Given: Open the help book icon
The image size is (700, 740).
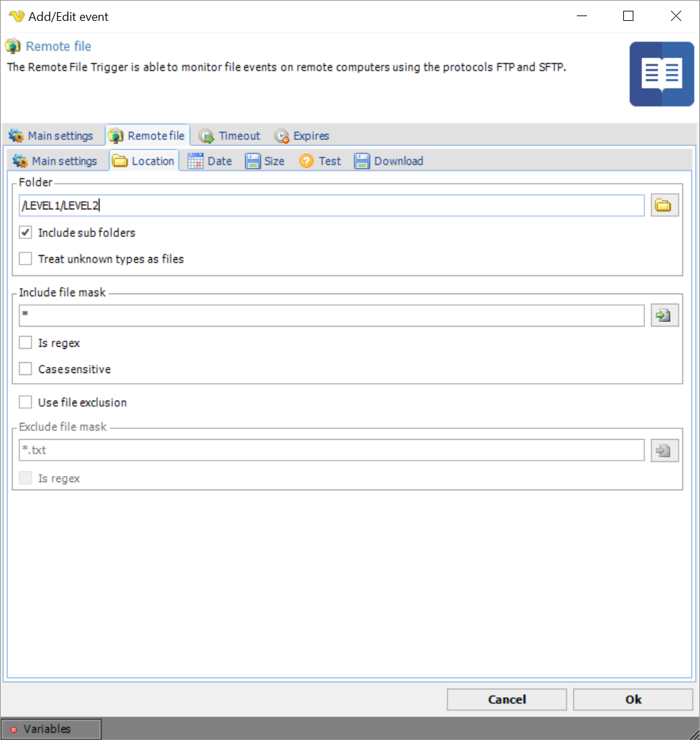Looking at the screenshot, I should [x=661, y=74].
